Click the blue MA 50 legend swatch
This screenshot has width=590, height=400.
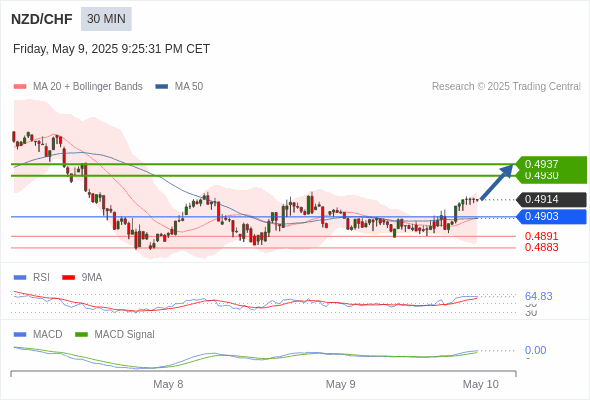click(x=162, y=87)
